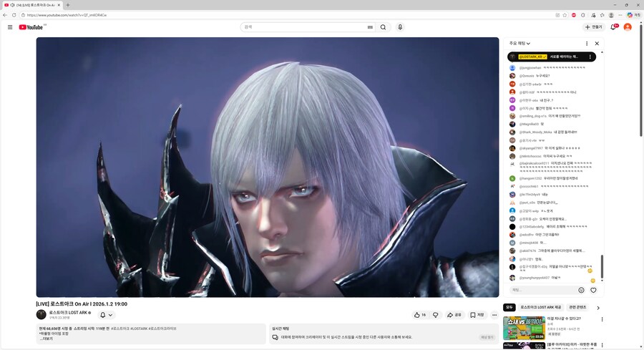Image resolution: width=644 pixels, height=350 pixels.
Task: Send a heart reaction in chat
Action: 593,290
